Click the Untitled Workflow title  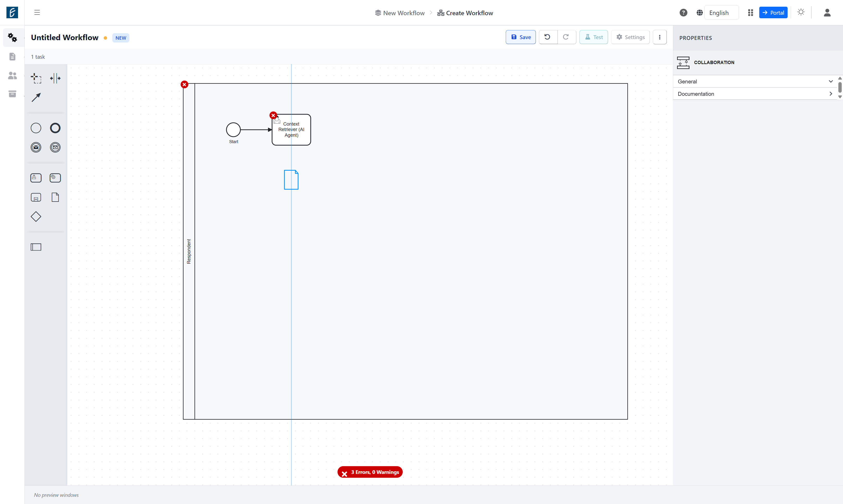65,37
